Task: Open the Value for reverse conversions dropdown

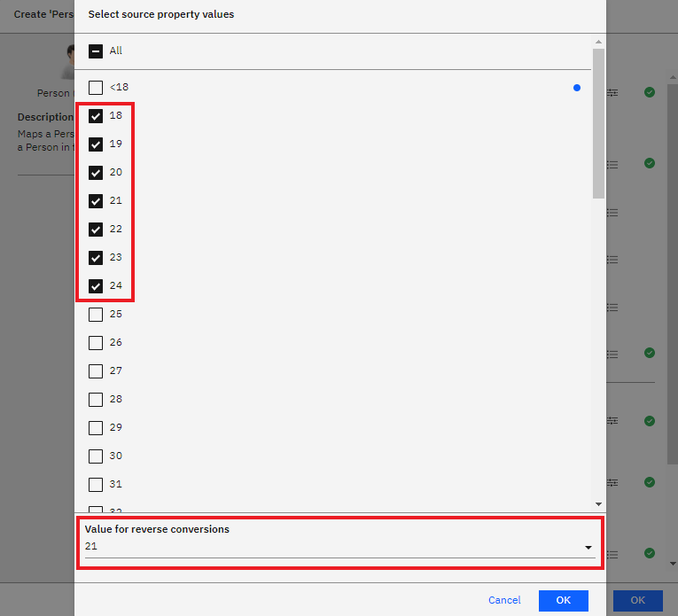Action: (339, 547)
